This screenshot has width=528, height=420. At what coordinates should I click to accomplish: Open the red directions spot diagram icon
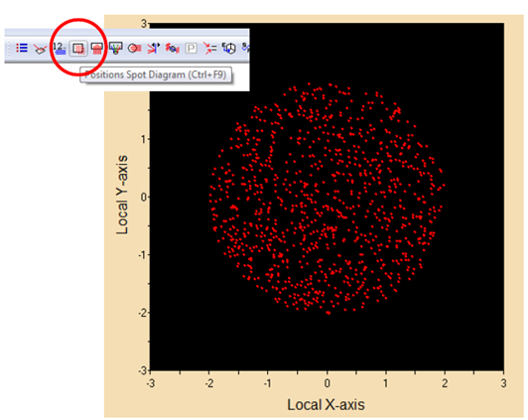click(97, 49)
